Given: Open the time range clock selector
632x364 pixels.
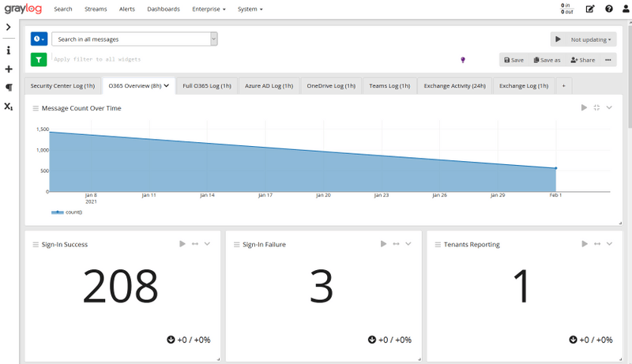Looking at the screenshot, I should click(x=39, y=39).
